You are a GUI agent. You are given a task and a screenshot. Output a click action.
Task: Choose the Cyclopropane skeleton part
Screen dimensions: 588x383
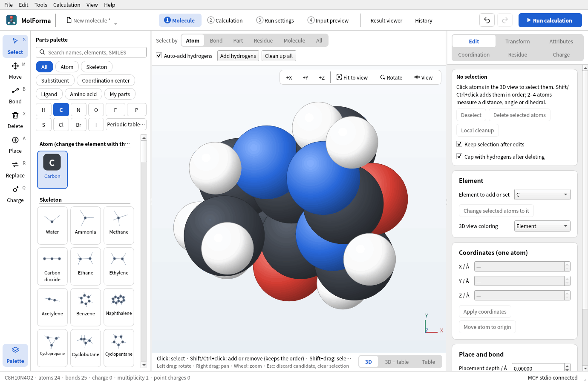pyautogui.click(x=52, y=348)
